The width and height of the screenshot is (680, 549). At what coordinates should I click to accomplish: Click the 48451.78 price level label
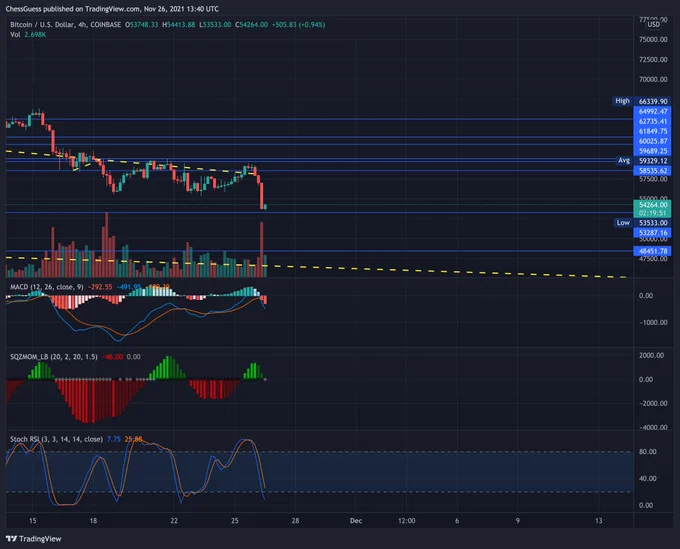pyautogui.click(x=653, y=251)
